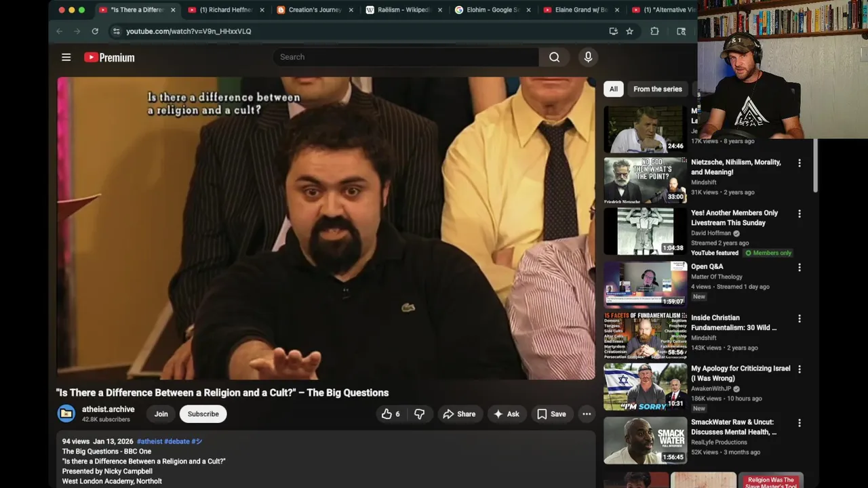The width and height of the screenshot is (868, 488).
Task: Switch to Elaine Grand tab
Action: coord(581,10)
